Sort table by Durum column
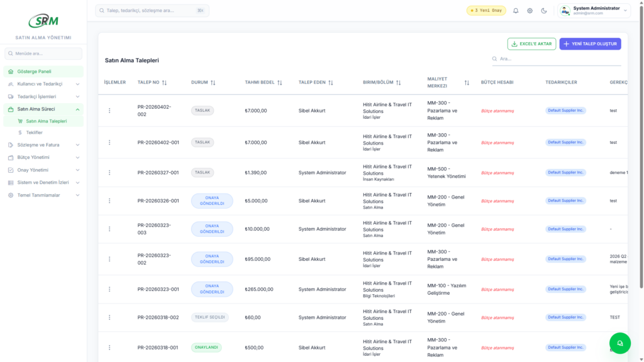The height and width of the screenshot is (362, 644). pos(213,82)
